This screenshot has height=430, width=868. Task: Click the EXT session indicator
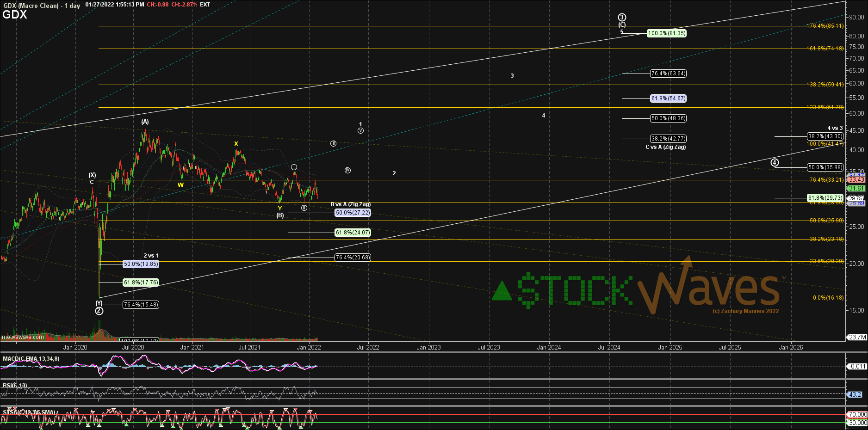tap(205, 5)
